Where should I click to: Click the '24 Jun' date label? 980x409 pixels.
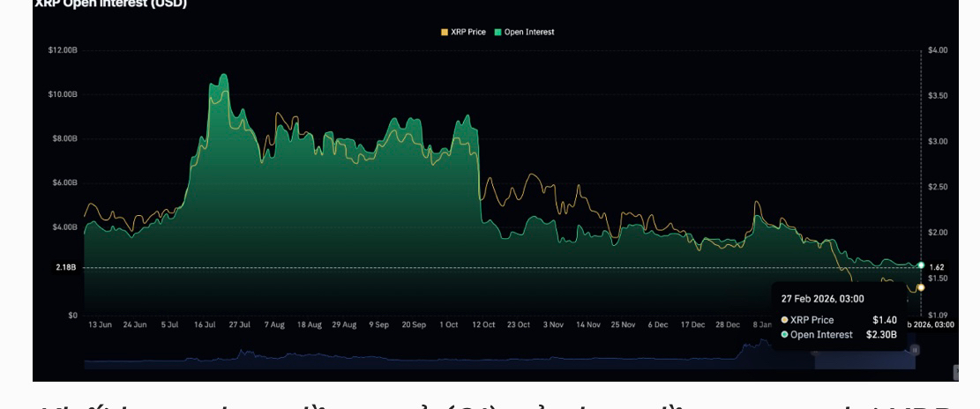(x=135, y=325)
